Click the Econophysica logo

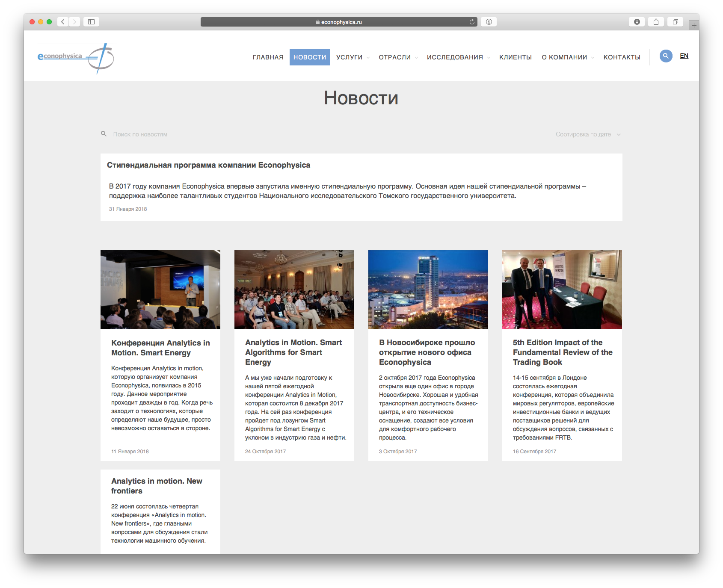[76, 58]
